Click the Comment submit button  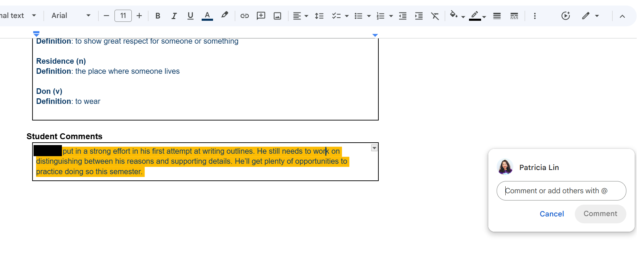[600, 214]
